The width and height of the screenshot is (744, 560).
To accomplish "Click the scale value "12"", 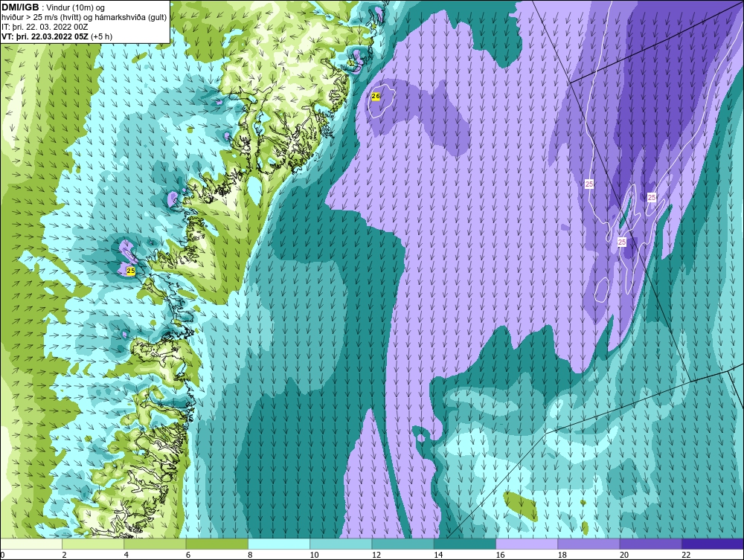I will [376, 555].
